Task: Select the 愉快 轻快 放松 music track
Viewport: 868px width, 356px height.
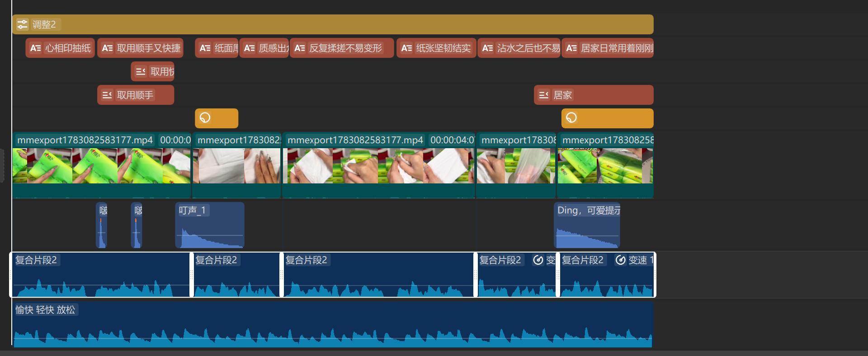Action: pos(333,324)
